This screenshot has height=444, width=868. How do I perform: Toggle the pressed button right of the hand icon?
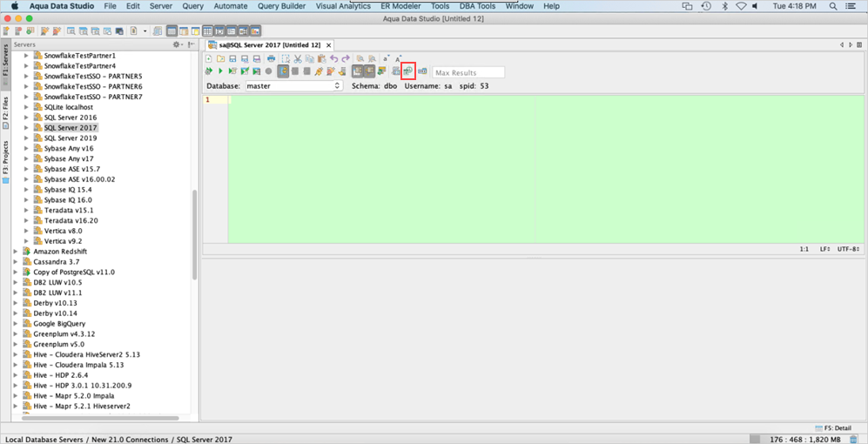[x=358, y=71]
